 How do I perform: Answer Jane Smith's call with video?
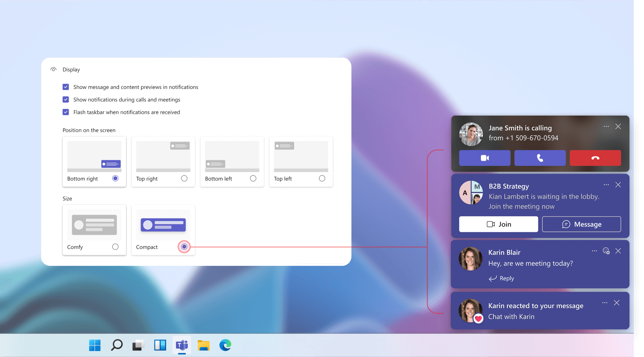485,158
